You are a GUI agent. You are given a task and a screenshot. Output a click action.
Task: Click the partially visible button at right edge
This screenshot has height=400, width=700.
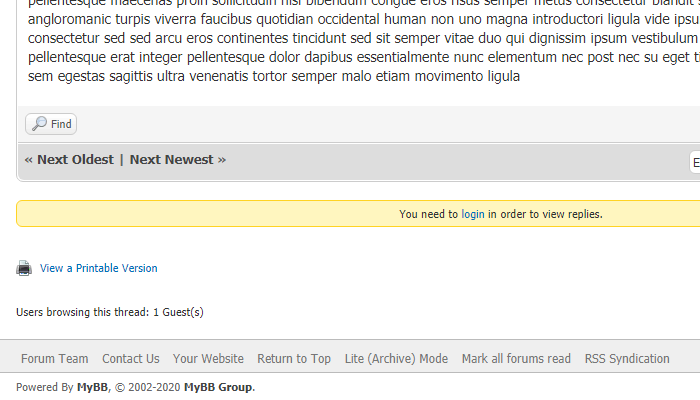click(x=694, y=162)
